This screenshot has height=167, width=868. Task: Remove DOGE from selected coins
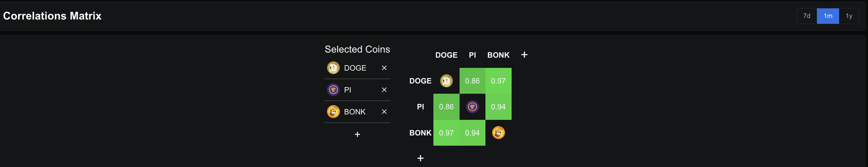[x=384, y=68]
